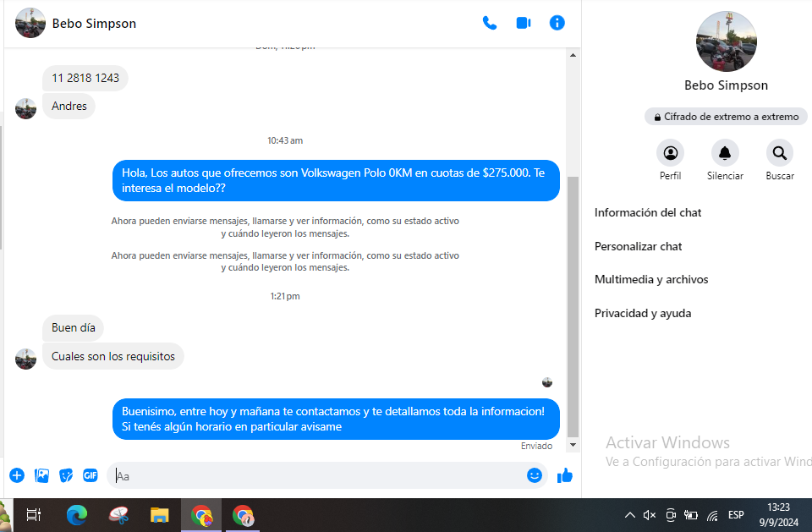Send a thumbs-up like
Viewport: 812px width, 532px height.
(564, 475)
